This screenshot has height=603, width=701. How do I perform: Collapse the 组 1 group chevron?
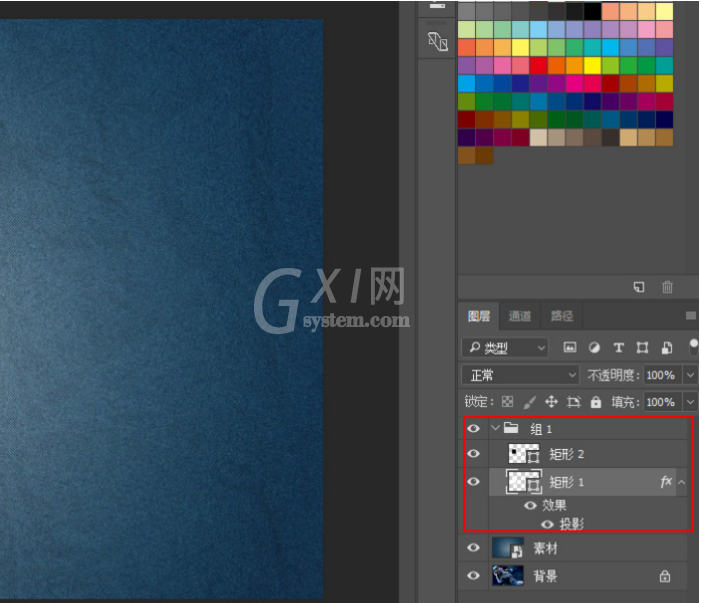tap(495, 428)
